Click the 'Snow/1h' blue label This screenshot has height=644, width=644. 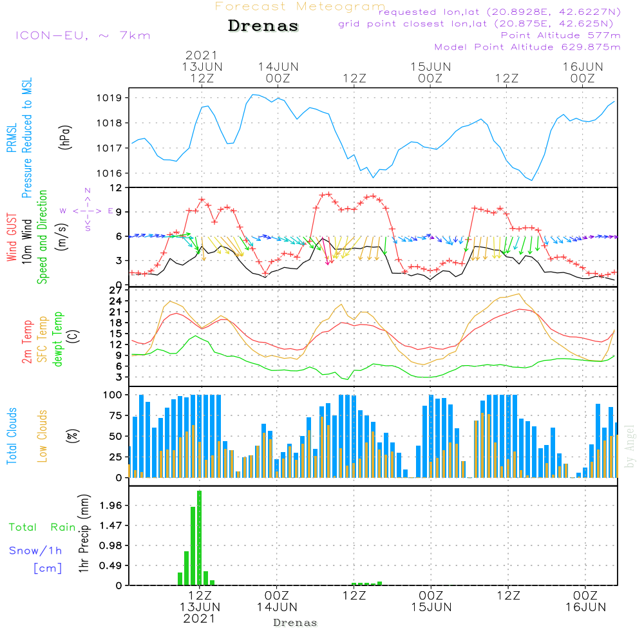point(35,551)
